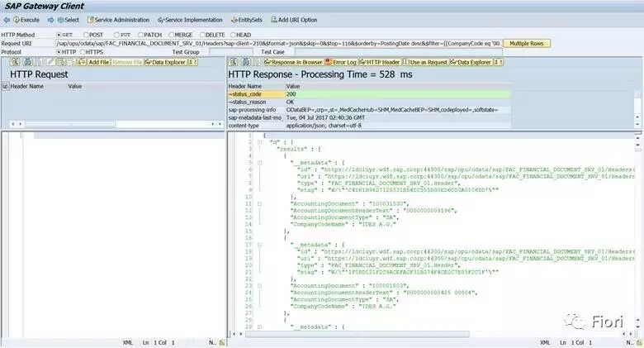Click the back arrow left of Execute
This screenshot has height=348, width=644.
click(x=7, y=20)
